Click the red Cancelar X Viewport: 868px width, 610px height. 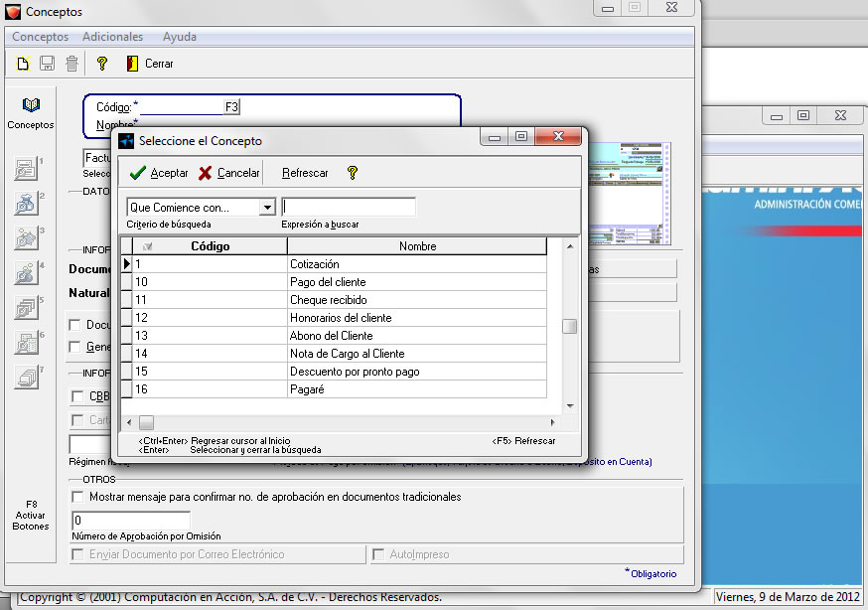[x=205, y=173]
